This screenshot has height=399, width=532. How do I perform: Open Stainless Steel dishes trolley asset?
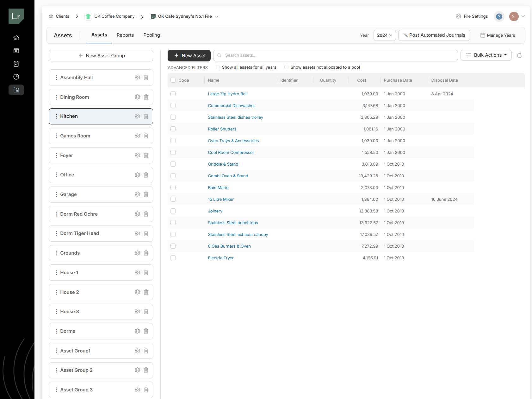pyautogui.click(x=236, y=117)
